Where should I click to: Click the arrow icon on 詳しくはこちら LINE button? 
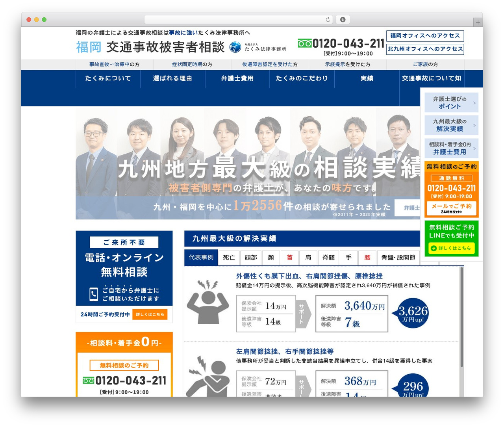tap(434, 248)
